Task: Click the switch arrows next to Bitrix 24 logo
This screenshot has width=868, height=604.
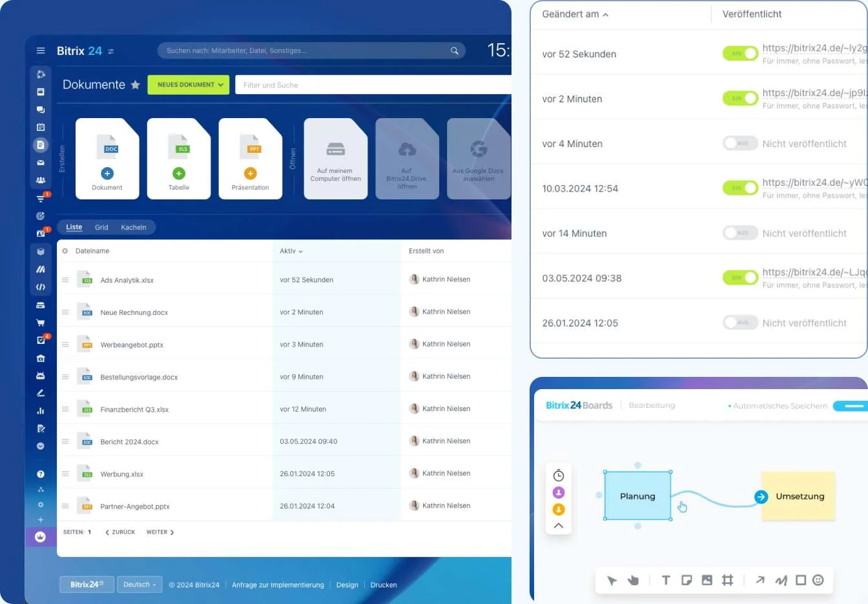Action: coord(110,51)
